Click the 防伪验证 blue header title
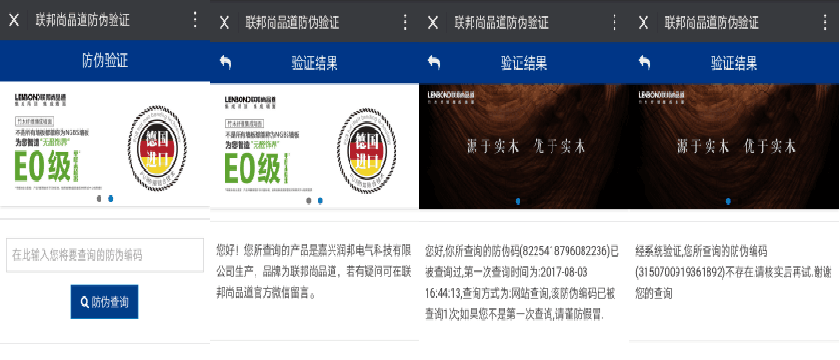 (105, 61)
